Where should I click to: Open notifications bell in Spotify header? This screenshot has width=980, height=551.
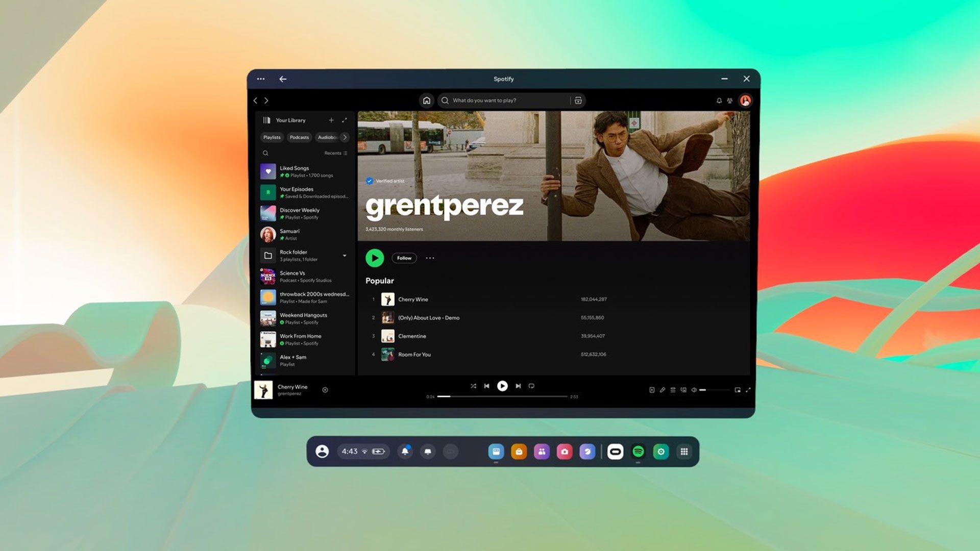tap(719, 101)
